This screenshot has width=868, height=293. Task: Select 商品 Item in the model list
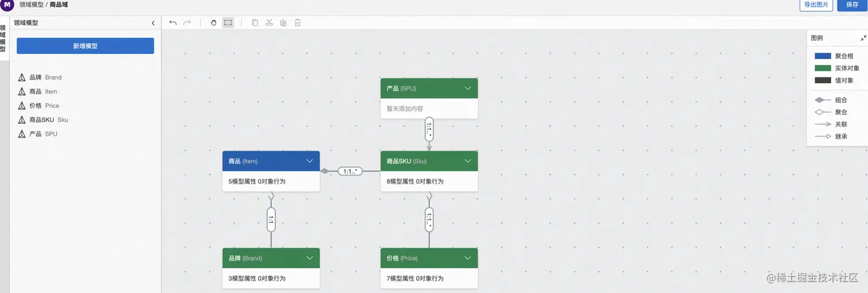click(x=43, y=92)
